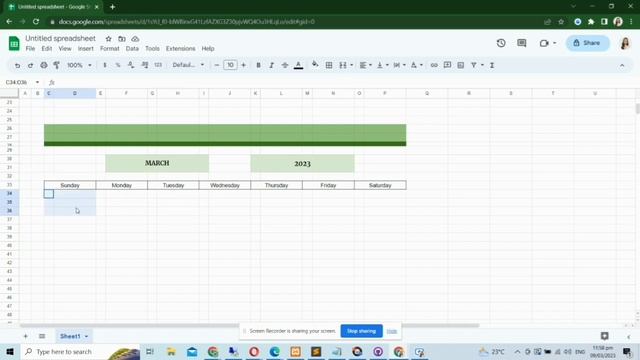
Task: Open the Sheet1 tab
Action: point(73,336)
